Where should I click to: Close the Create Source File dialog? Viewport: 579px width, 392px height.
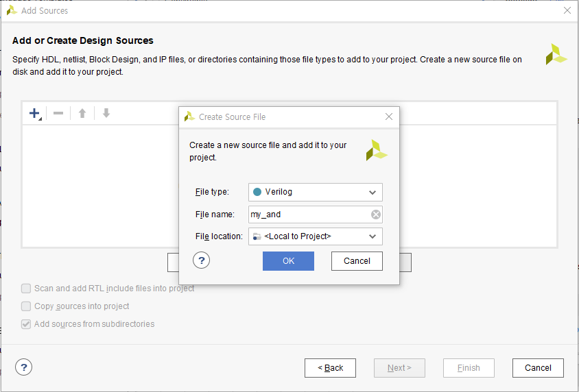(389, 117)
